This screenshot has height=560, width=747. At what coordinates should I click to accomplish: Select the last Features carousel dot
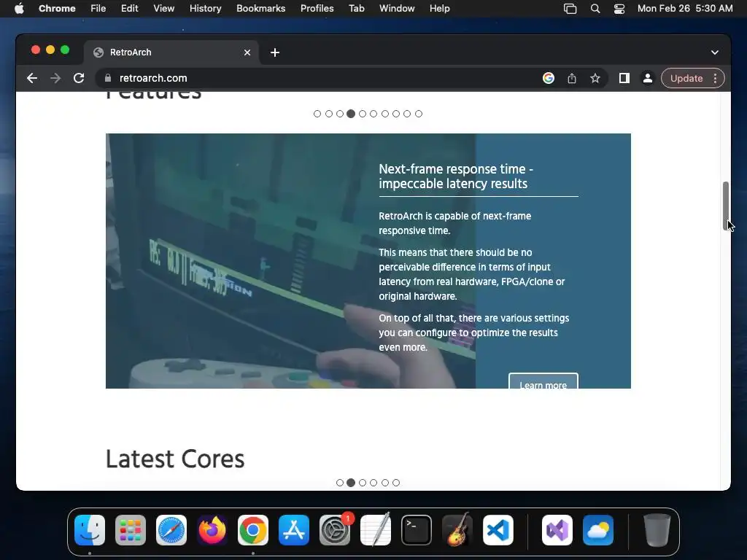tap(419, 114)
